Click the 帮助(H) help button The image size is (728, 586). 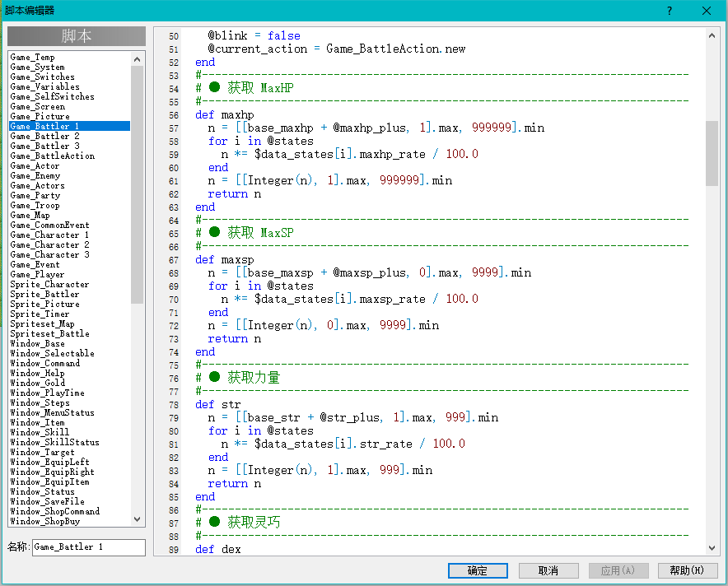[687, 570]
